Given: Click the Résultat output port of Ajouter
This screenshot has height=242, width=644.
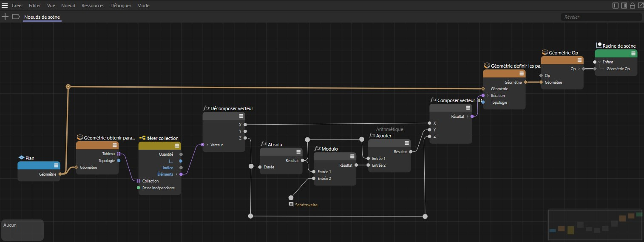Looking at the screenshot, I should [x=411, y=151].
